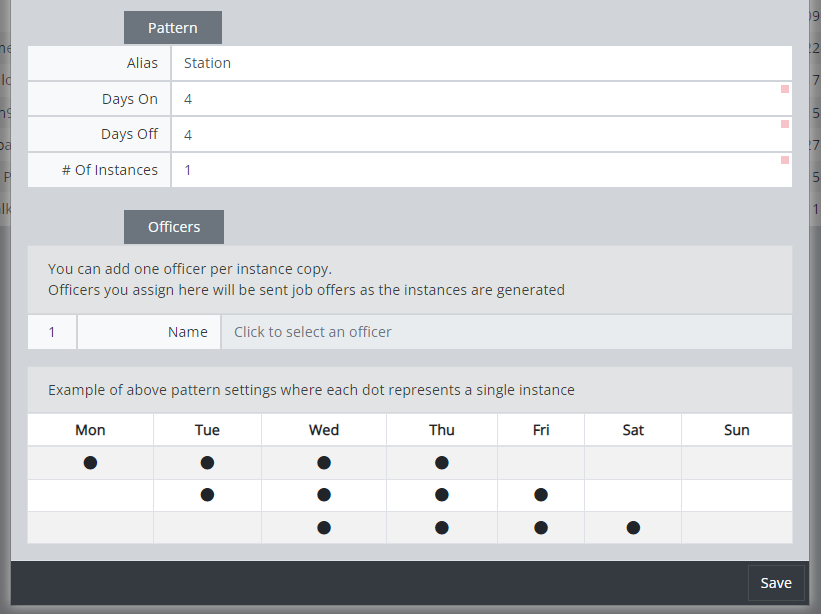Click the pink marker in # Of Instances row
Screen dimensions: 821x614
click(785, 160)
